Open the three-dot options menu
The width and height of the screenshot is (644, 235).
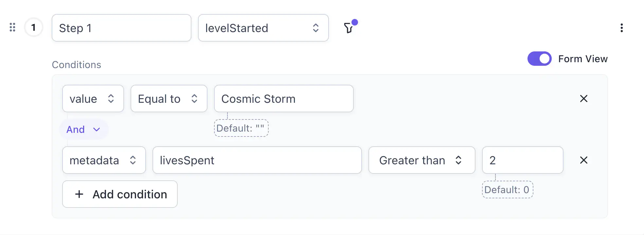(621, 28)
